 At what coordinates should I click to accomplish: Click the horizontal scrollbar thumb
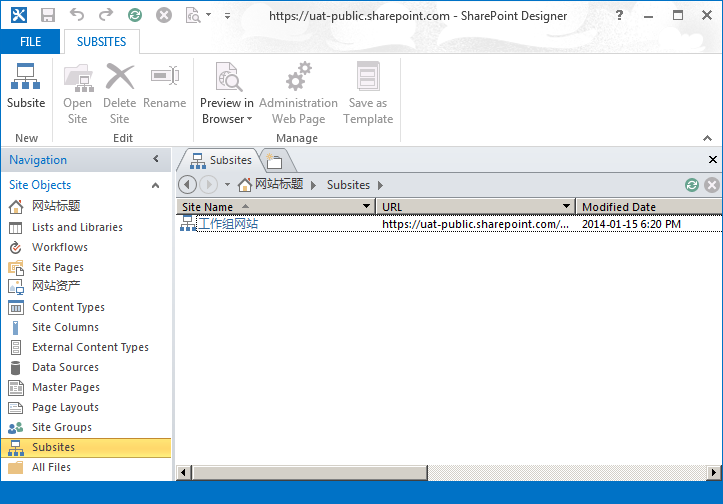pyautogui.click(x=309, y=473)
